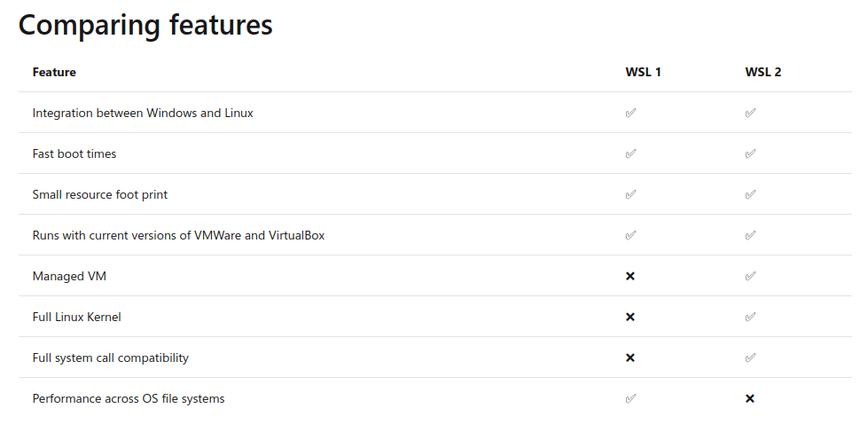Viewport: 868px width, 432px height.
Task: Click WSL 1 checkmark for VMWare and VirtualBox row
Action: (x=630, y=235)
